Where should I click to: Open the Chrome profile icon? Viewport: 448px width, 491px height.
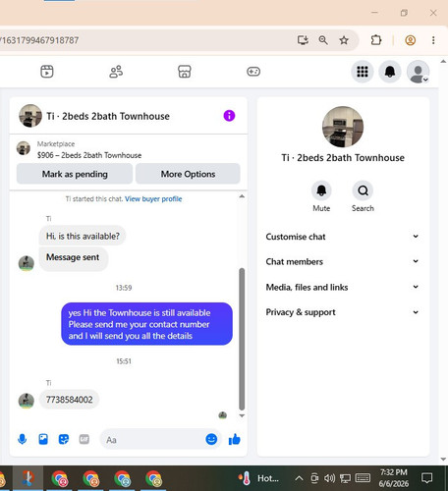pyautogui.click(x=411, y=40)
